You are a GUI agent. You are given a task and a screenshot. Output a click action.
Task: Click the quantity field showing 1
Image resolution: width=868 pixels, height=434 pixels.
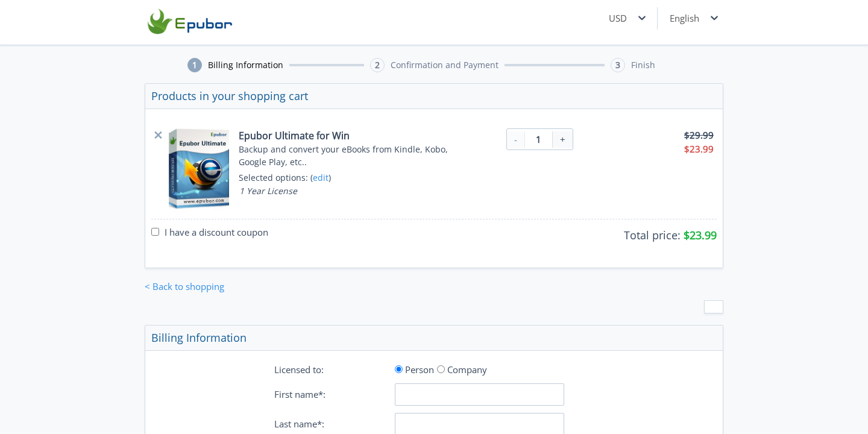coord(538,139)
